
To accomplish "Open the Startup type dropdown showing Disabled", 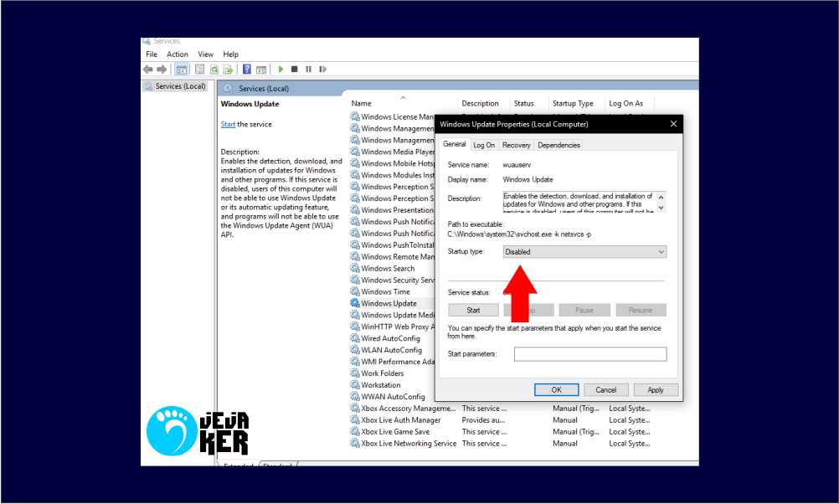I will [x=584, y=251].
